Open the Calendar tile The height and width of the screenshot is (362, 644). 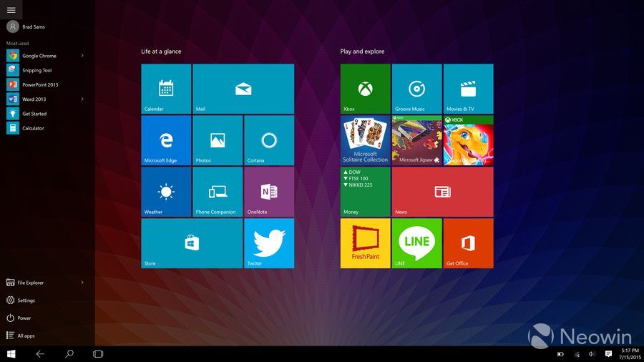(x=166, y=89)
